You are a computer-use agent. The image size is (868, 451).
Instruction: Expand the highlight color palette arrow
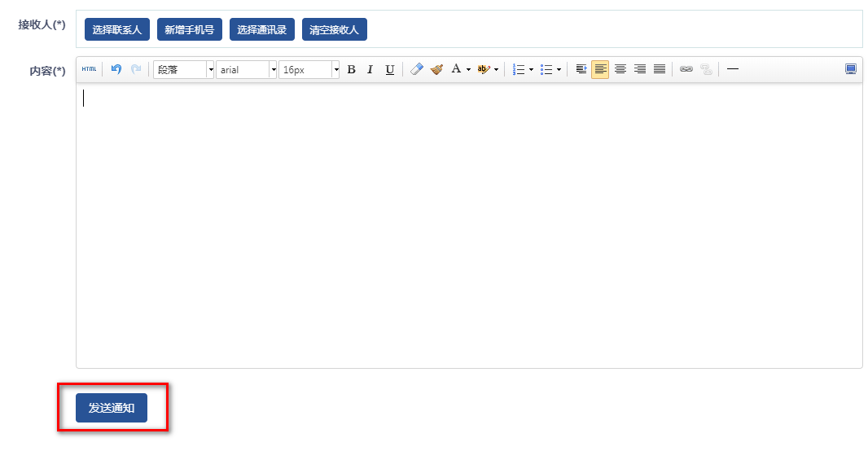click(496, 70)
